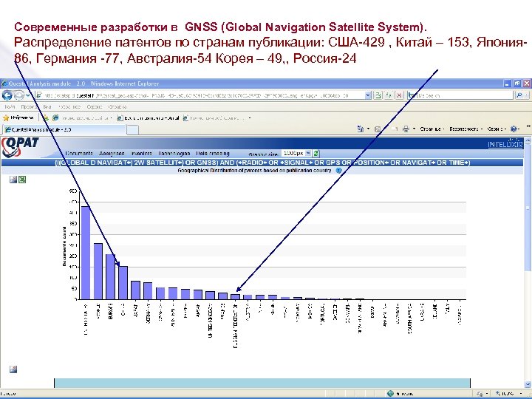The height and width of the screenshot is (399, 532).
Task: Go back with the IE Back arrow
Action: (x=7, y=95)
